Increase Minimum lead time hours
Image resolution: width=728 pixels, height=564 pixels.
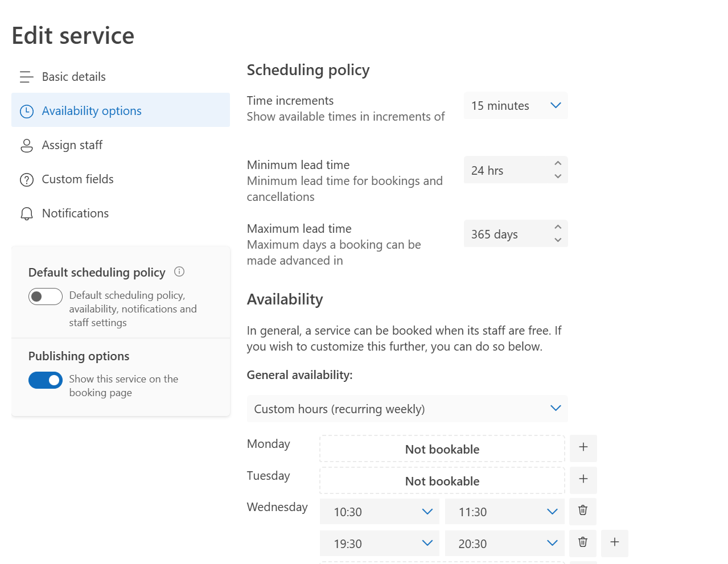point(558,163)
